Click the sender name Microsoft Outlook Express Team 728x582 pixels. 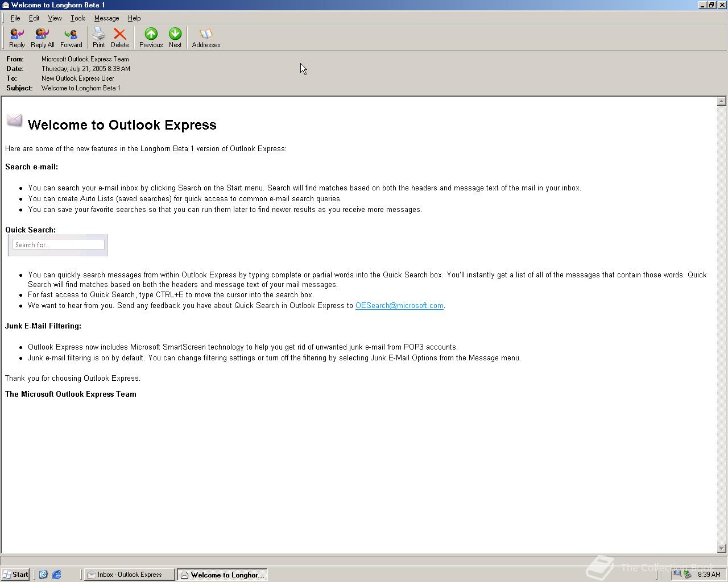coord(85,59)
